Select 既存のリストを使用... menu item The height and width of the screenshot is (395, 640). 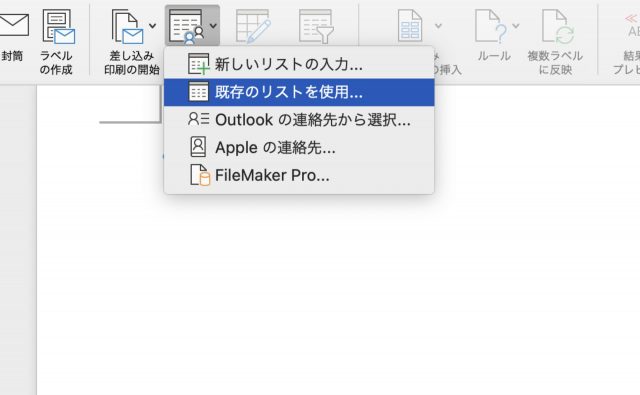(299, 92)
